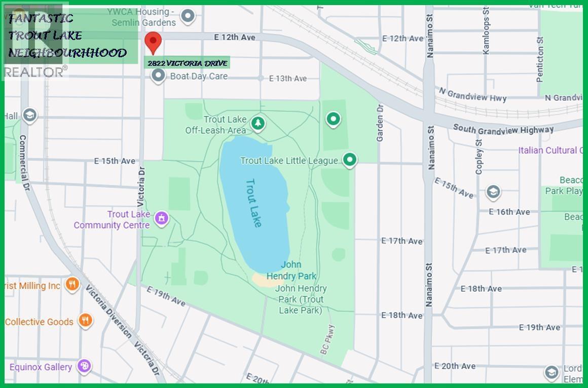Click the Trout Lake water label
This screenshot has width=588, height=388.
pos(253,203)
